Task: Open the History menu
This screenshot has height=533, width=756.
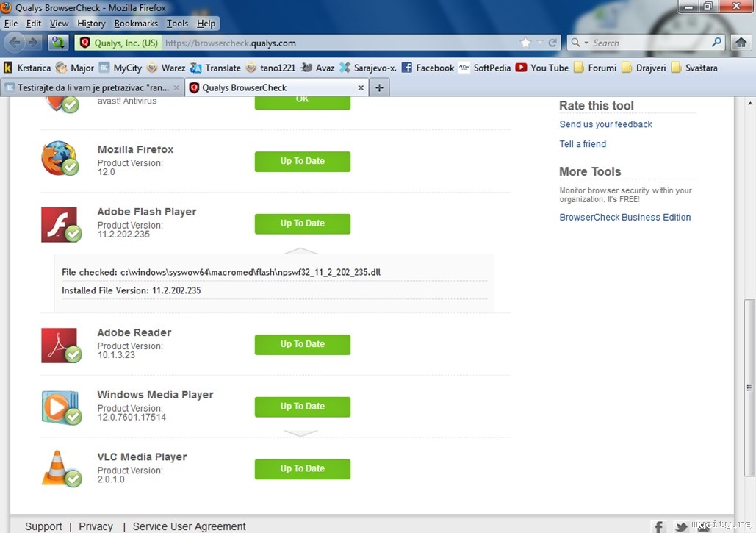Action: tap(91, 23)
